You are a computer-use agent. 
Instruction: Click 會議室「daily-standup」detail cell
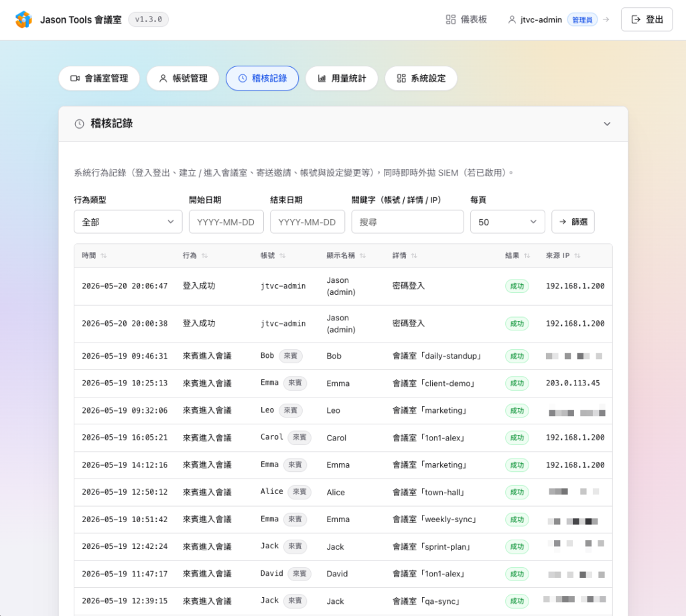coord(437,356)
